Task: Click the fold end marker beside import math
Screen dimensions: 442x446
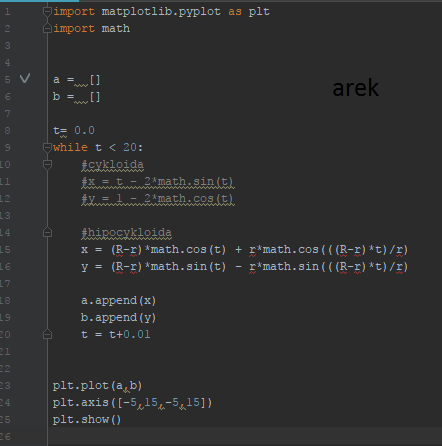Action: (47, 29)
